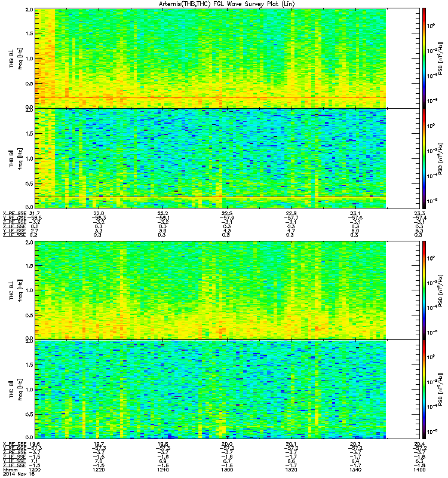Click the THB X_RE_GSE value 22.5
The width and height of the screenshot is (448, 478).
pyautogui.click(x=227, y=213)
